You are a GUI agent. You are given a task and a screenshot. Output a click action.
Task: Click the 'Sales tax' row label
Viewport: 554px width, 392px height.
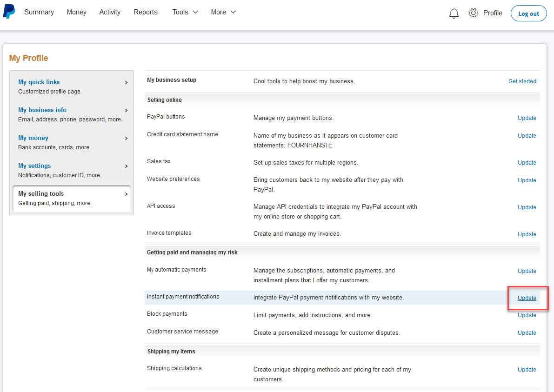click(159, 161)
